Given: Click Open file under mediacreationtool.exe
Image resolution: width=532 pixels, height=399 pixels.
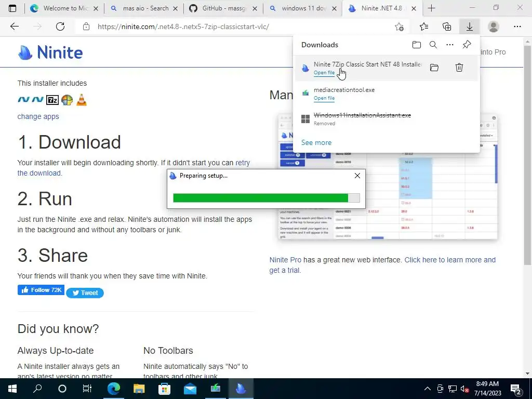Looking at the screenshot, I should click(x=324, y=98).
